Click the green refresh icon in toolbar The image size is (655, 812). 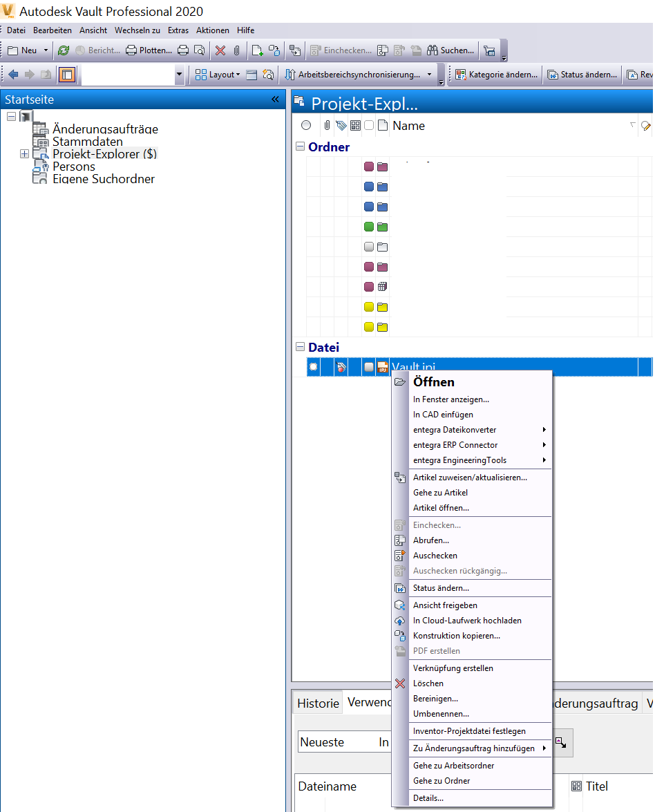tap(64, 50)
